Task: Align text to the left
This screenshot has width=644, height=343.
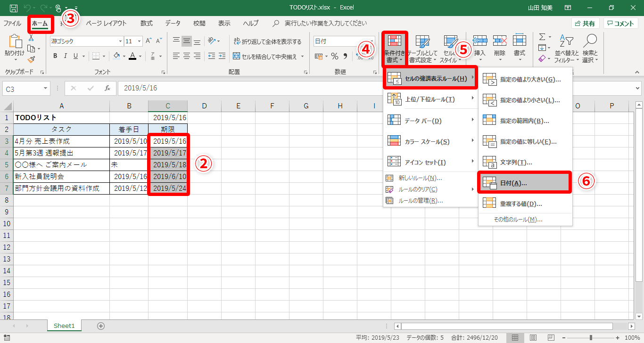Action: 176,57
